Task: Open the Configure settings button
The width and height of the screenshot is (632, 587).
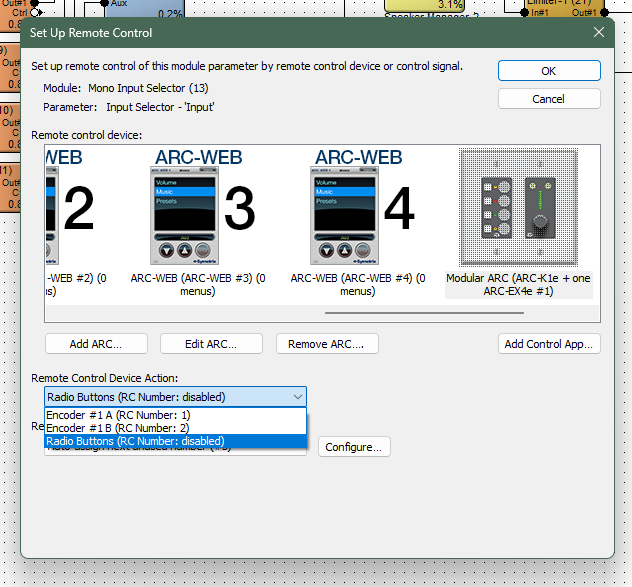Action: (354, 447)
